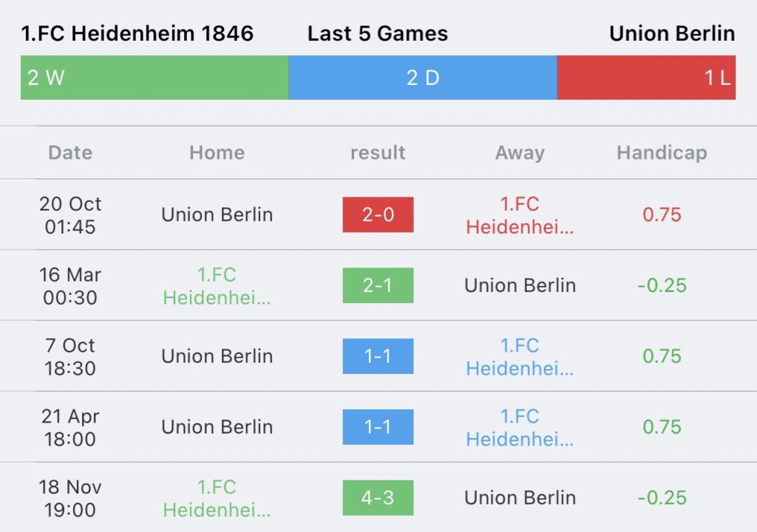
Task: Click the blue 2 D bar segment
Action: tap(422, 78)
